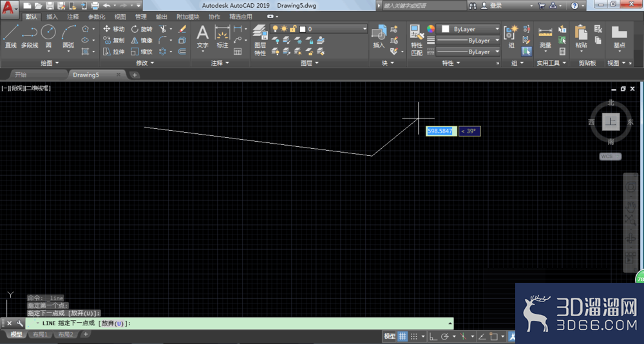Click the Mirror (镜像) tool

142,41
